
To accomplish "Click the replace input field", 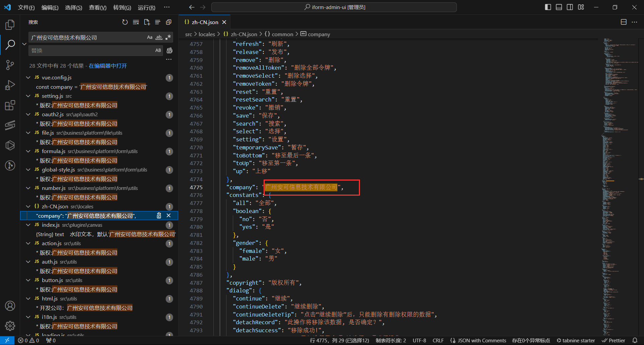I will (91, 51).
